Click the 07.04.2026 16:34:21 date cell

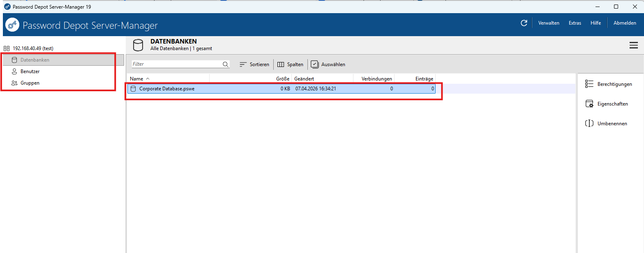(316, 88)
